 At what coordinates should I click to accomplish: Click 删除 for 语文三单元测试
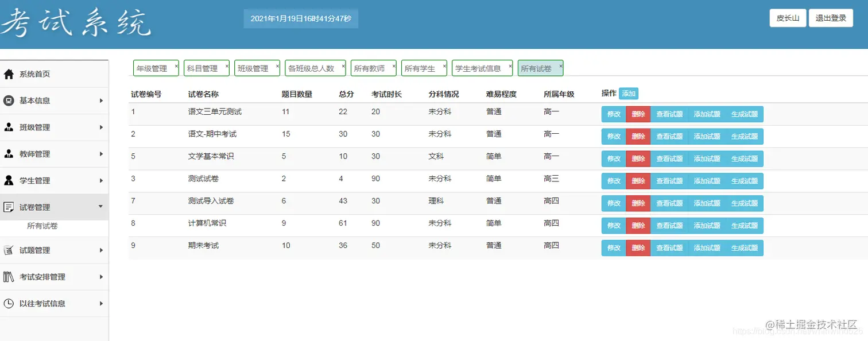(638, 114)
